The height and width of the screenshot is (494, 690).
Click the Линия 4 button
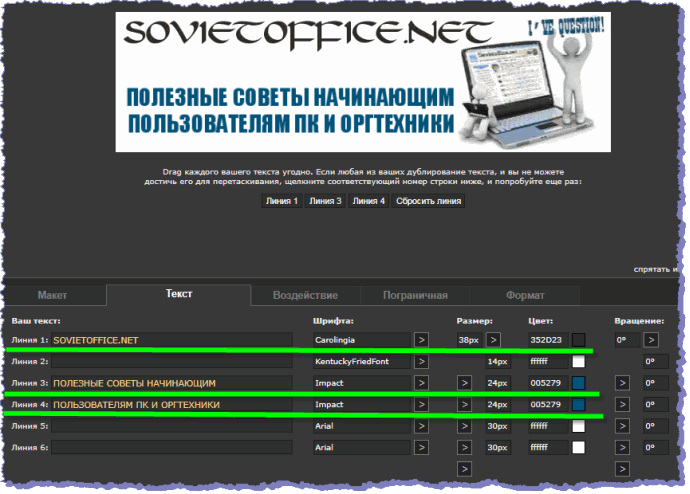368,201
